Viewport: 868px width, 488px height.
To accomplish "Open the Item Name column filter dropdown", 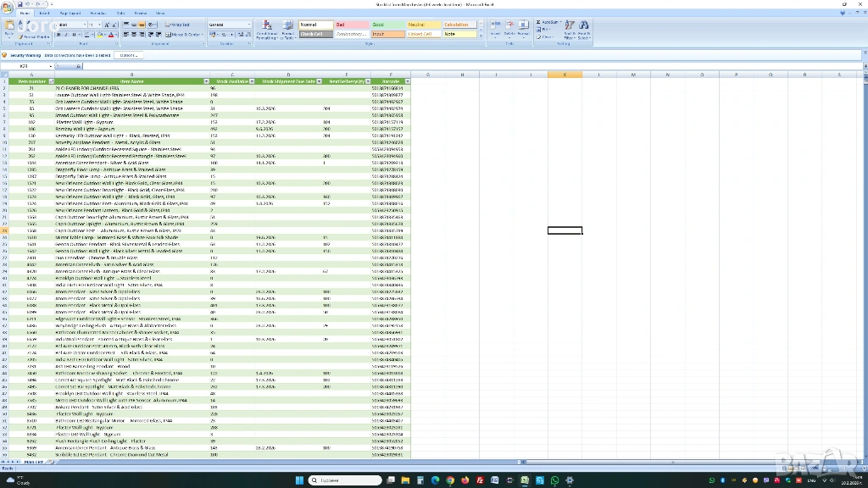I will click(x=205, y=81).
